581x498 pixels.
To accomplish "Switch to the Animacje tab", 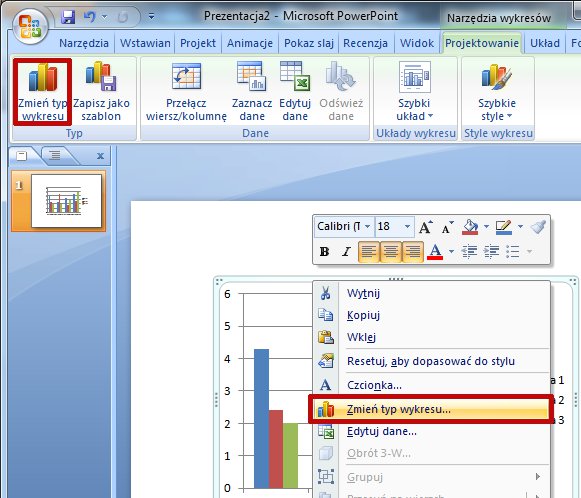I will (x=249, y=43).
